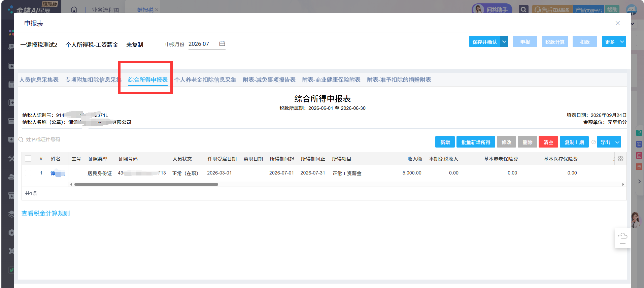This screenshot has height=288, width=644.
Task: Go to the 附表-商业健康保险附表 tab
Action: [331, 80]
